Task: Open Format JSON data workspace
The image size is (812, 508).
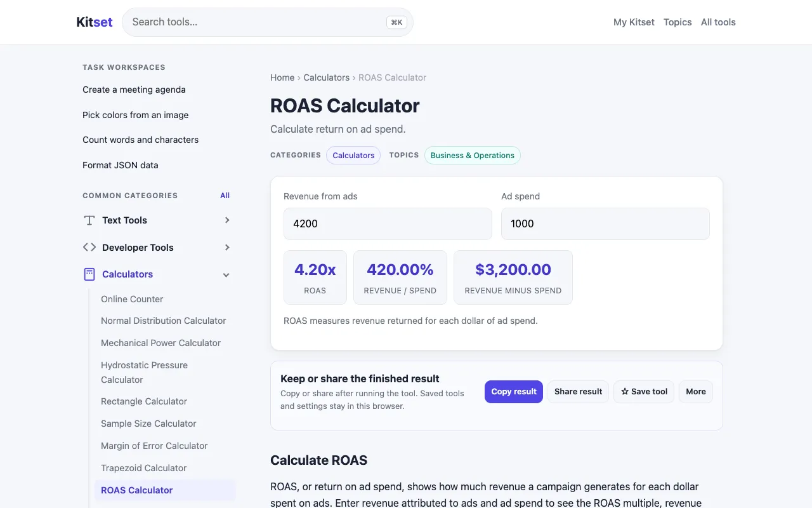Action: click(x=121, y=165)
